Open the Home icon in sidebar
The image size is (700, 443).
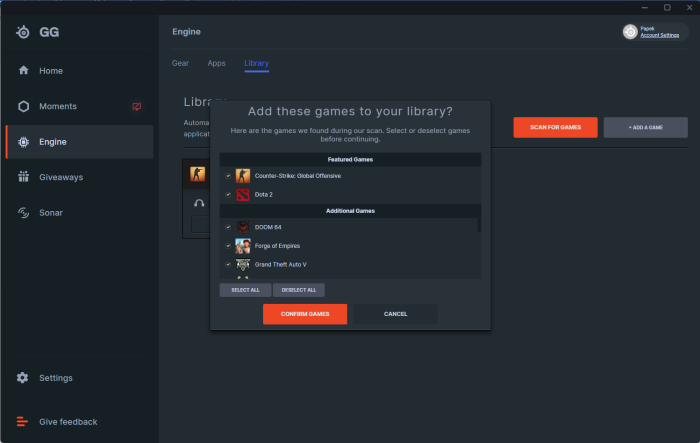tap(24, 70)
